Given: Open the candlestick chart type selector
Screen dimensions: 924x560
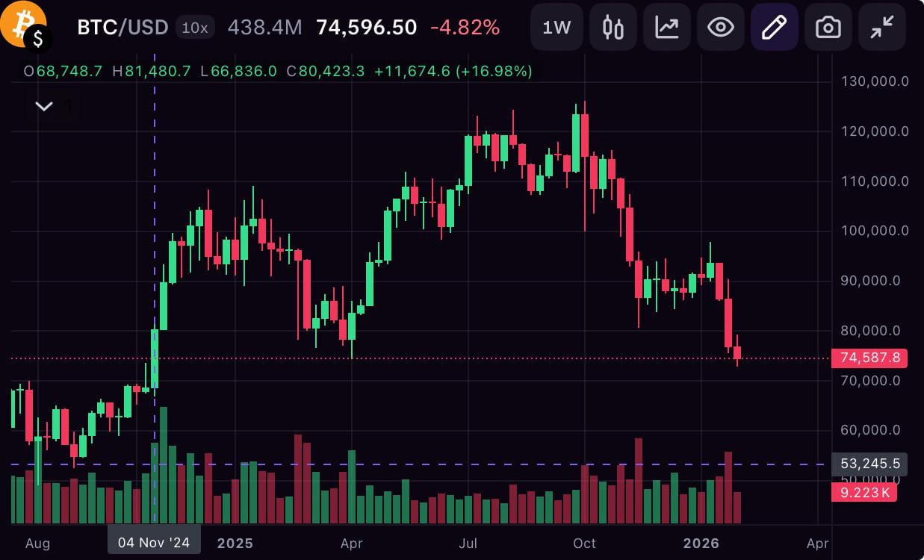Looking at the screenshot, I should point(613,28).
